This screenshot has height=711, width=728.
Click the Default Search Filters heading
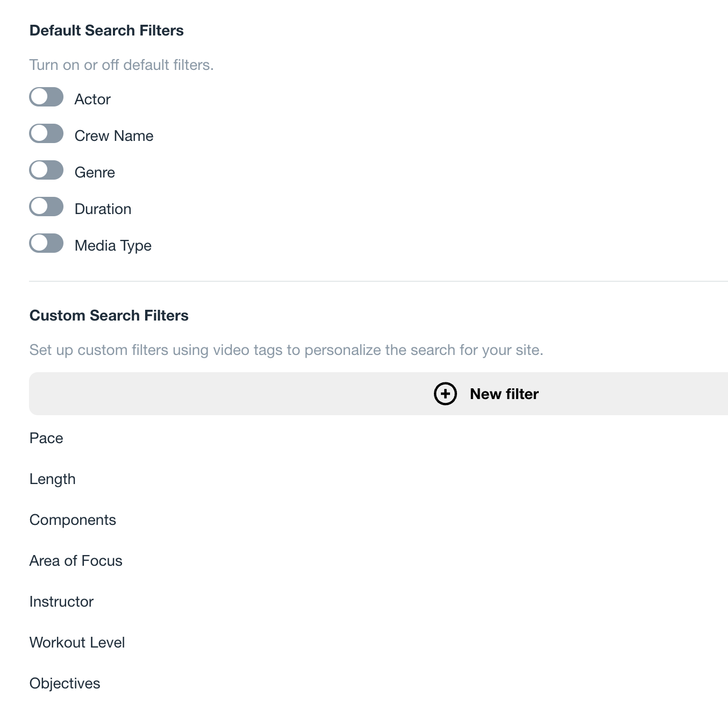pyautogui.click(x=106, y=31)
